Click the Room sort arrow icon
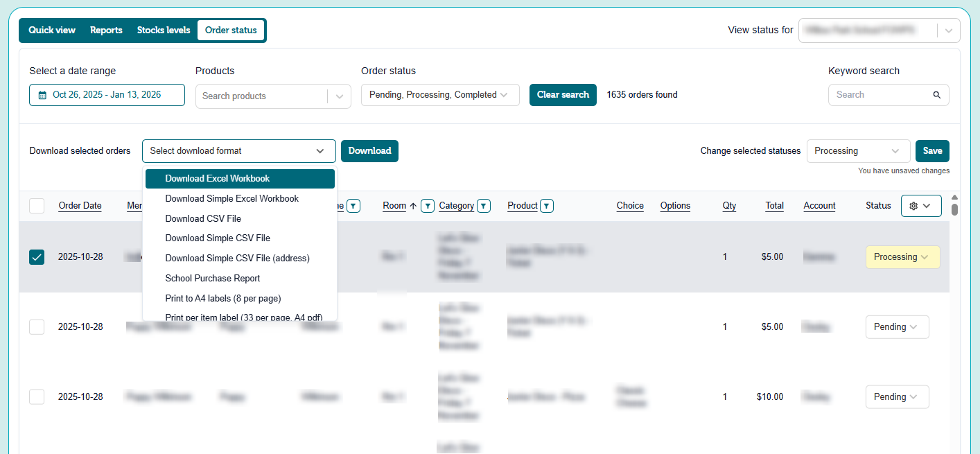The height and width of the screenshot is (454, 980). 413,206
